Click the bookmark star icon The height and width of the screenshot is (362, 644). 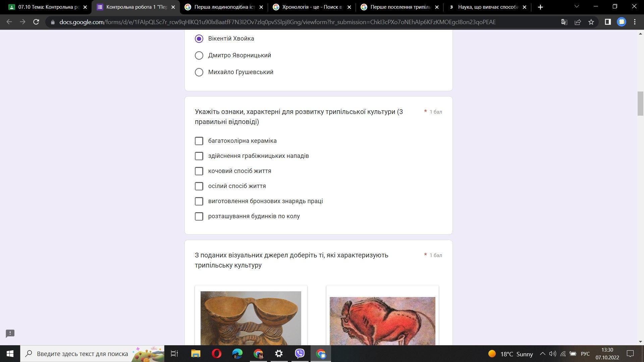pyautogui.click(x=591, y=22)
